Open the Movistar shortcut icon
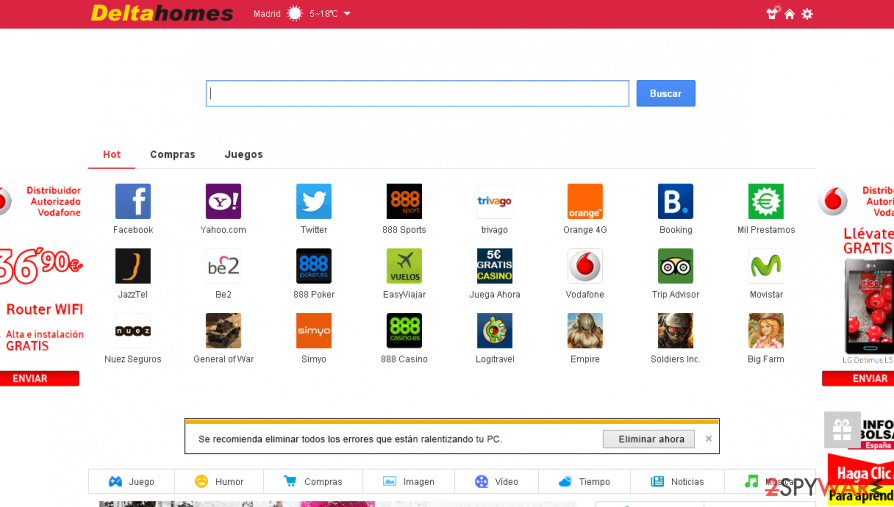Image resolution: width=894 pixels, height=507 pixels. [766, 266]
